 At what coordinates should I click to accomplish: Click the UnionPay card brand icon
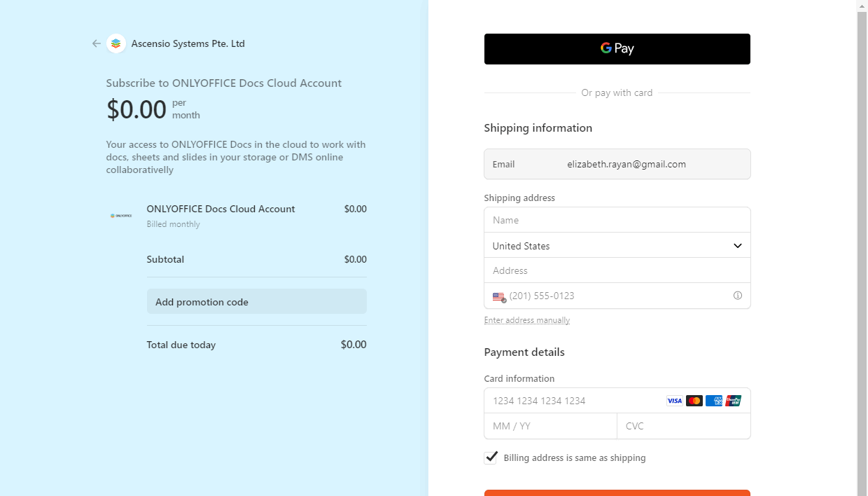tap(733, 400)
